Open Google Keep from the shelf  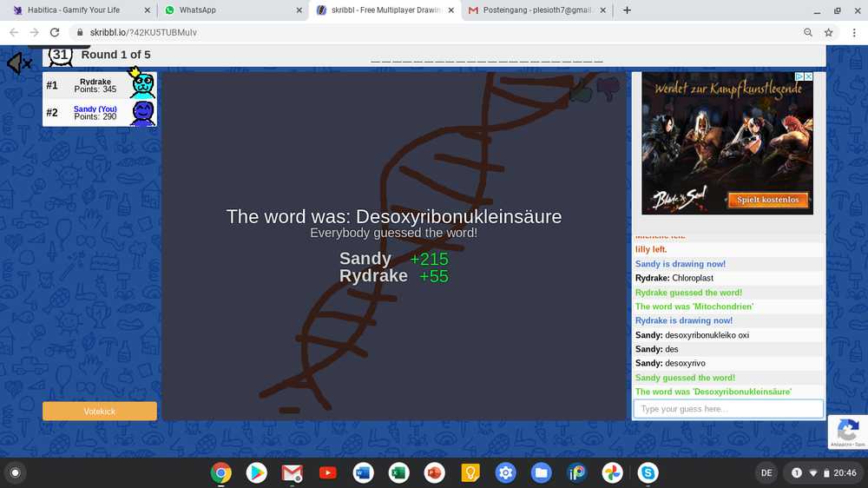click(x=470, y=473)
